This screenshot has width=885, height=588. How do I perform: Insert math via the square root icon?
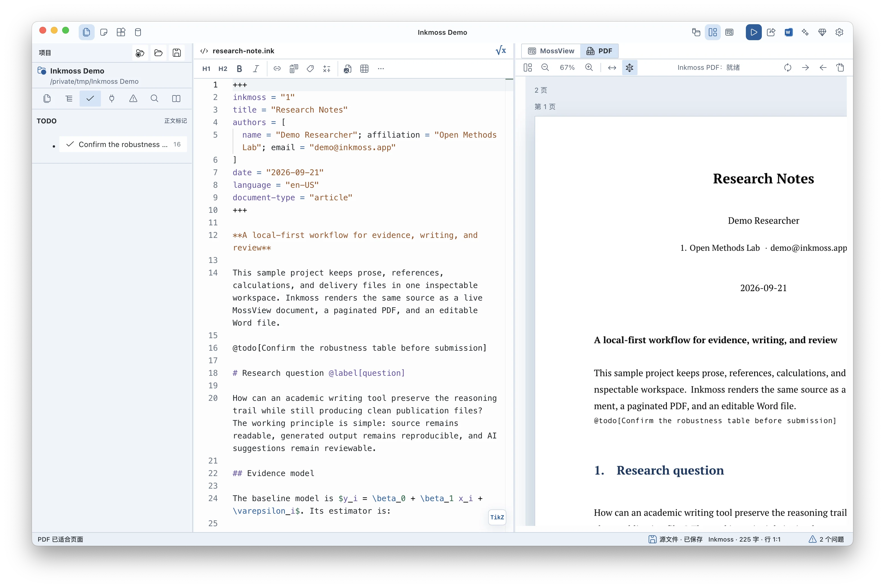click(x=501, y=51)
